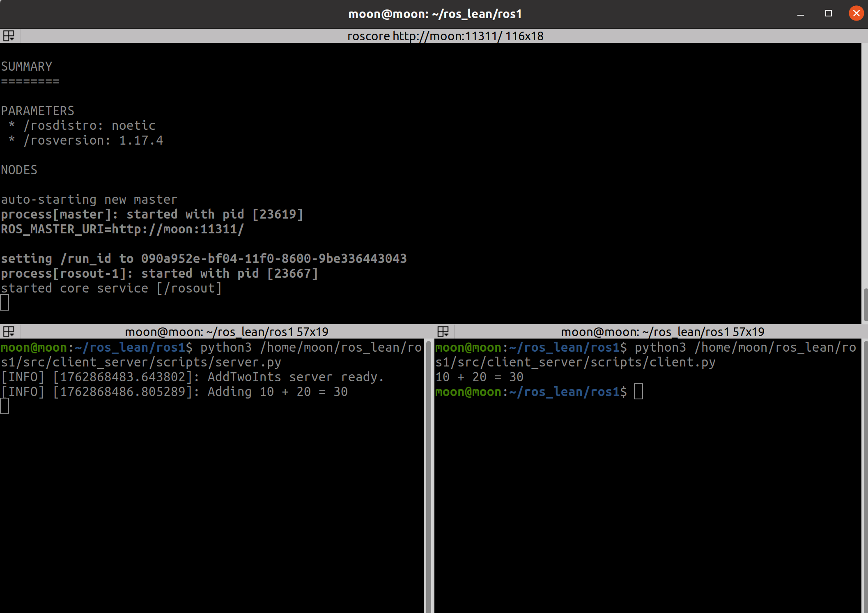The height and width of the screenshot is (613, 868).
Task: Select the roscore http://moon:11311/ pane title bar
Action: coord(445,36)
